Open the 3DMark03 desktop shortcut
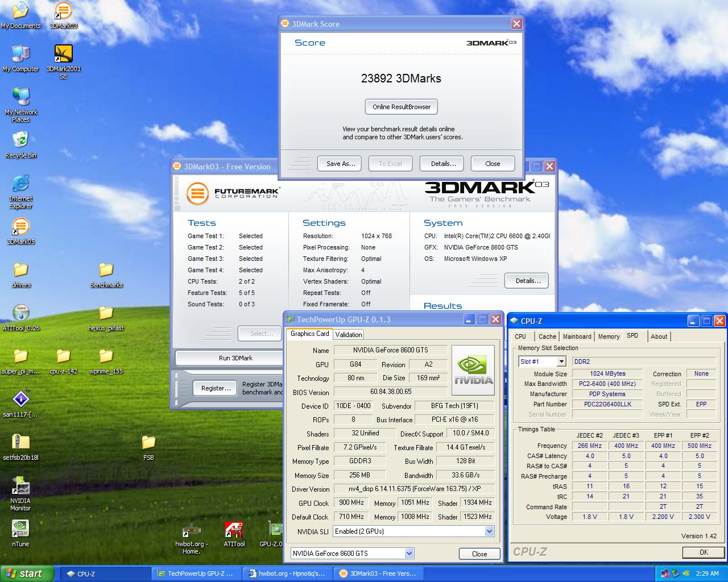 pyautogui.click(x=63, y=15)
